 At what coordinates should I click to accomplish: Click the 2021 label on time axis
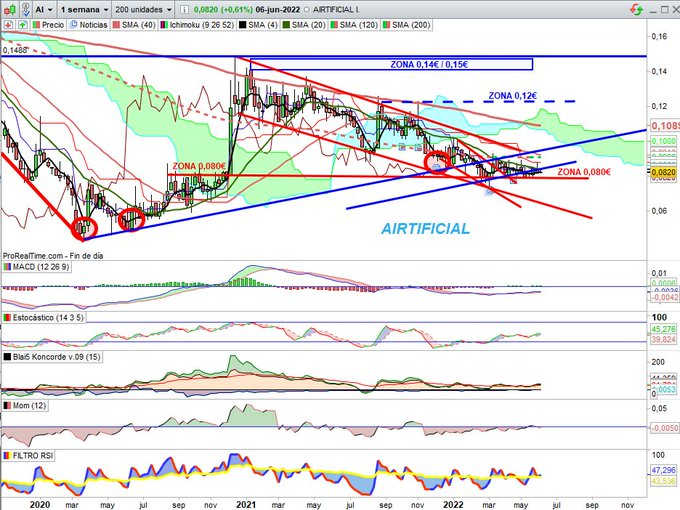point(246,504)
